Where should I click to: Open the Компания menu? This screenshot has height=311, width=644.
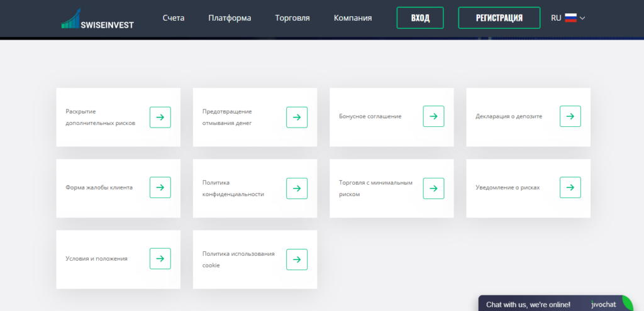tap(353, 18)
